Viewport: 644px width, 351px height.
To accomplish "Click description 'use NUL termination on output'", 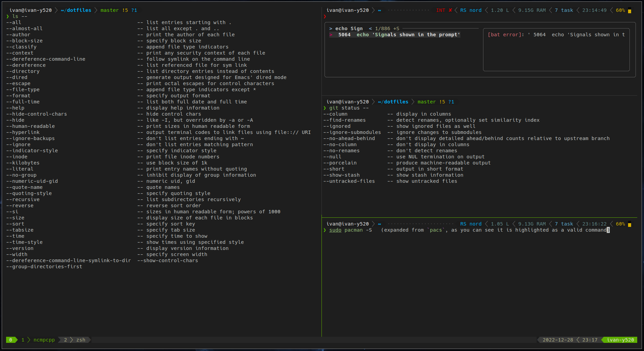I will click(x=440, y=157).
